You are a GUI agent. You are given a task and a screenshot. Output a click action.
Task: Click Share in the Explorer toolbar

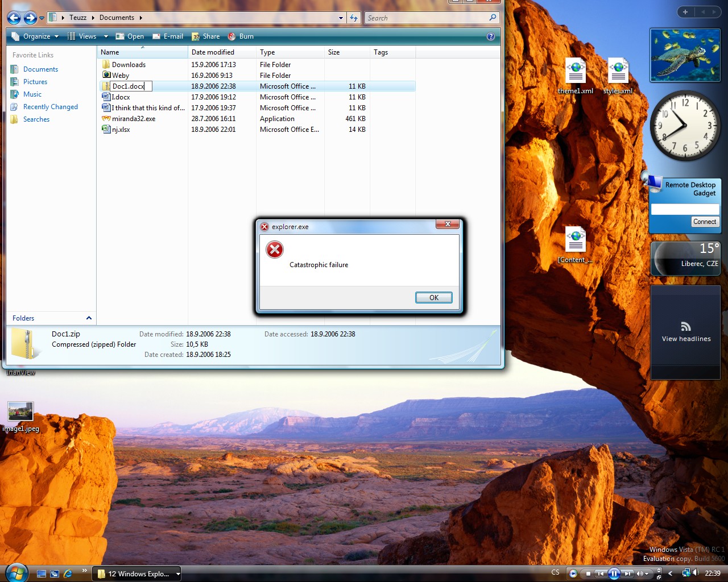pos(206,36)
